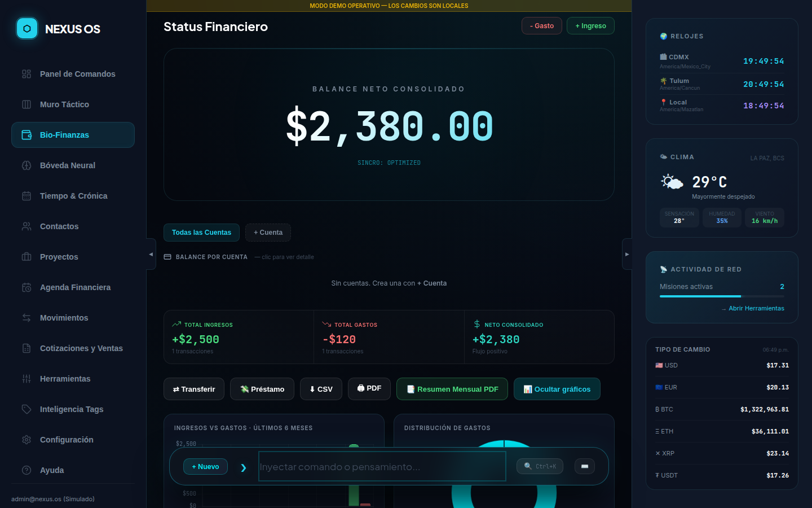Image resolution: width=812 pixels, height=508 pixels.
Task: Select the Todas las Cuentas tab
Action: pyautogui.click(x=201, y=233)
